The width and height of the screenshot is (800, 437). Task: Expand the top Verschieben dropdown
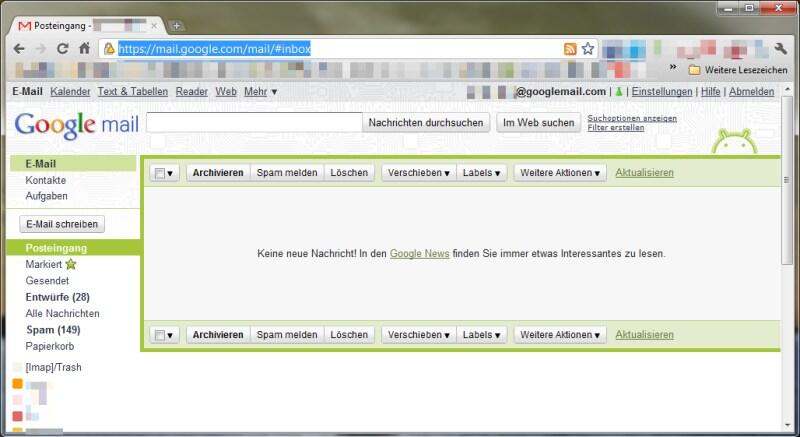(x=418, y=173)
